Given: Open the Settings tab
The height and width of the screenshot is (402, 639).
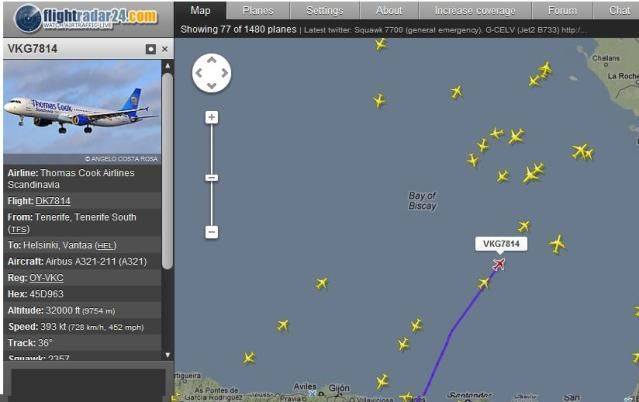Looking at the screenshot, I should pos(325,10).
